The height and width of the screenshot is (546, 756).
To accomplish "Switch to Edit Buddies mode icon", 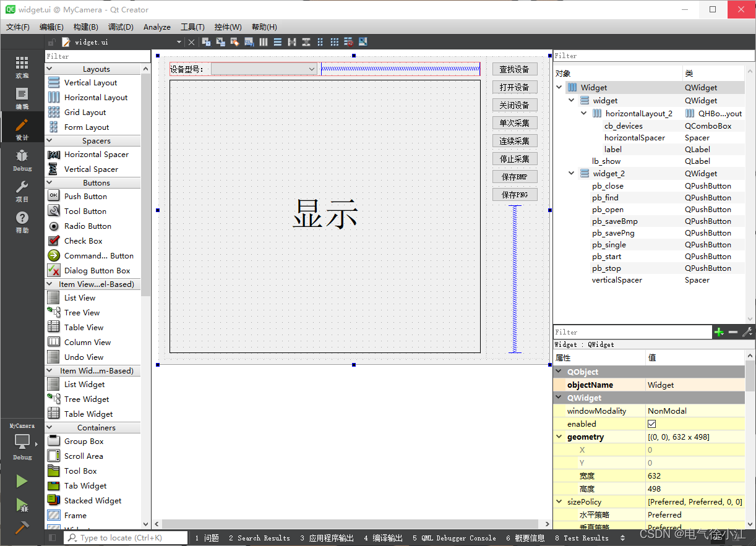I will click(x=234, y=42).
